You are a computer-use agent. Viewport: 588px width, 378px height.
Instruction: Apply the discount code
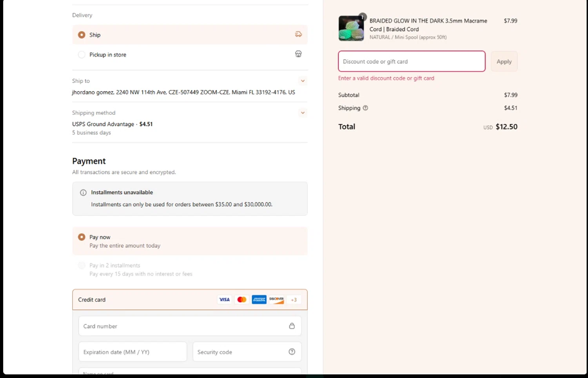coord(504,62)
